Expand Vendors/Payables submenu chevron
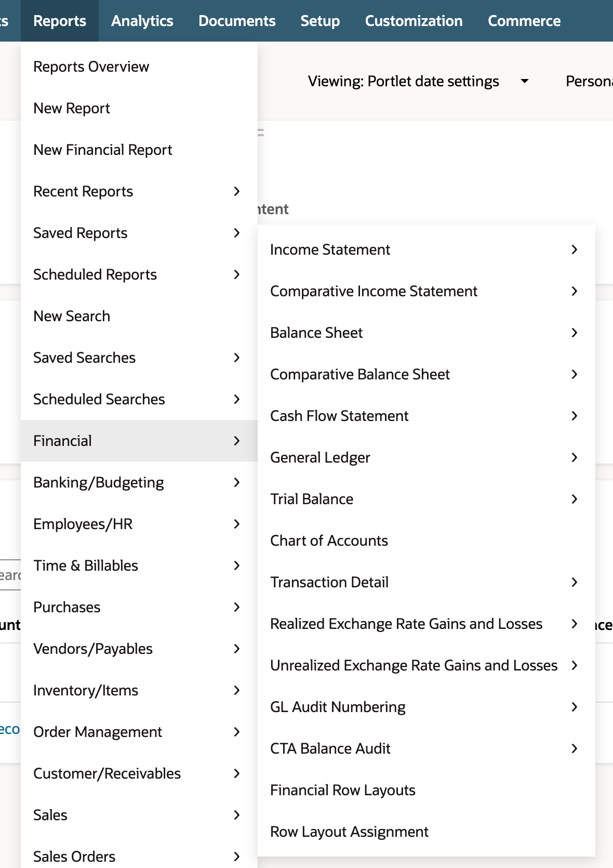This screenshot has width=613, height=868. [x=237, y=649]
